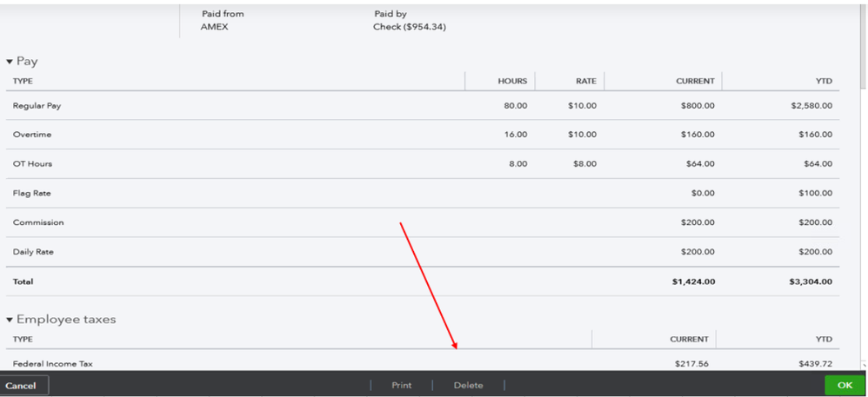Screen dimensions: 868x397
Task: Click the Paid by Check ($954.34) text
Action: (410, 27)
